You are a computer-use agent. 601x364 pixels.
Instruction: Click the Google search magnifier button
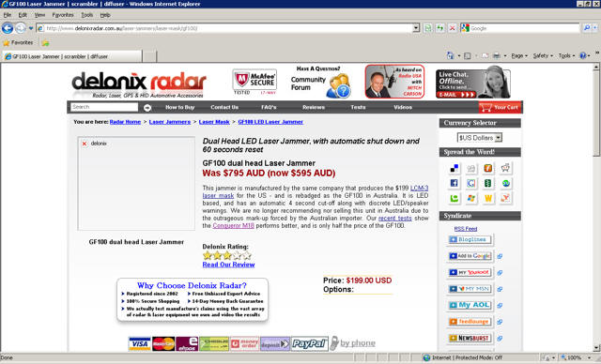pyautogui.click(x=586, y=28)
